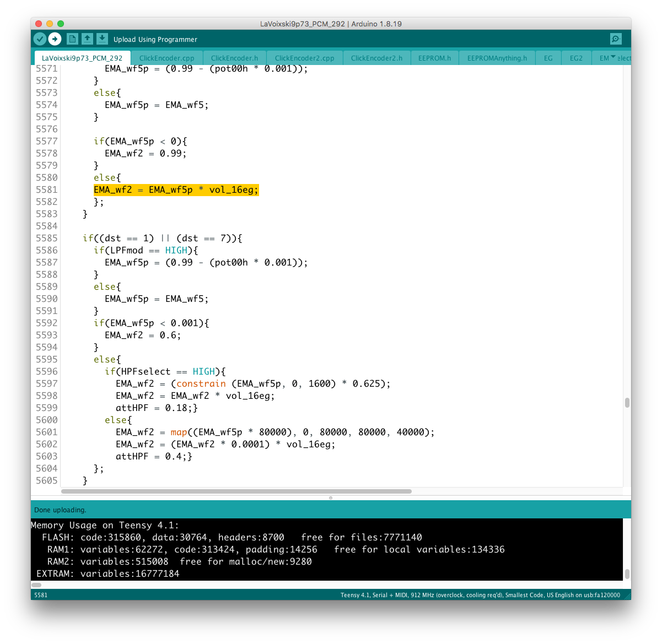Click the divider handle above the console
Viewport: 662px width, 644px height.
331,497
